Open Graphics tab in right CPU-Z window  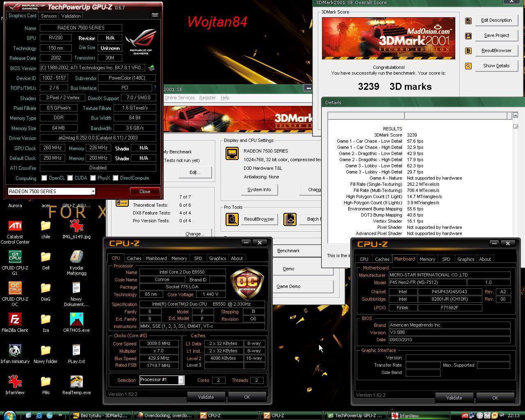point(466,259)
